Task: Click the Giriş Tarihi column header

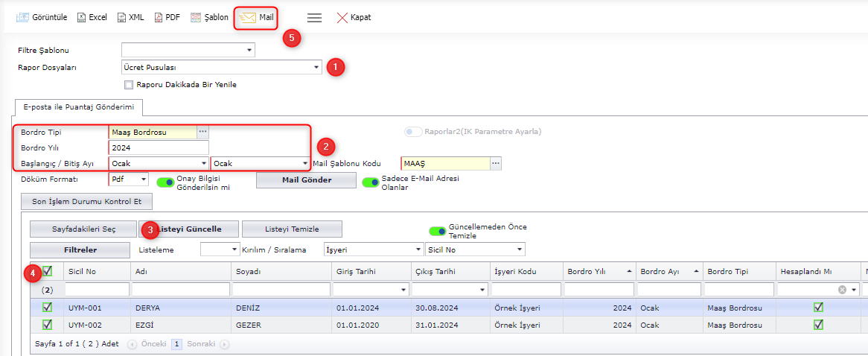Action: pos(371,272)
